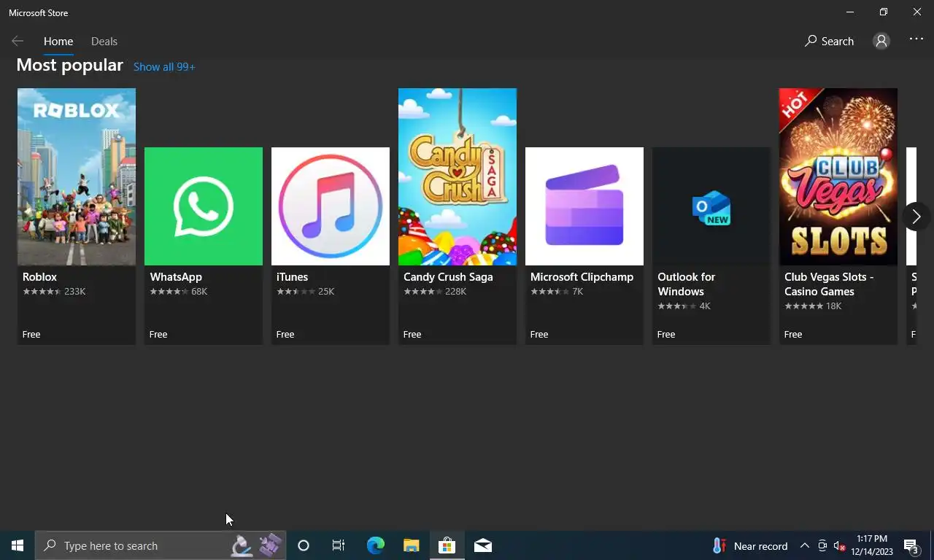Viewport: 934px width, 560px height.
Task: Click Free price on iTunes card
Action: pos(285,335)
